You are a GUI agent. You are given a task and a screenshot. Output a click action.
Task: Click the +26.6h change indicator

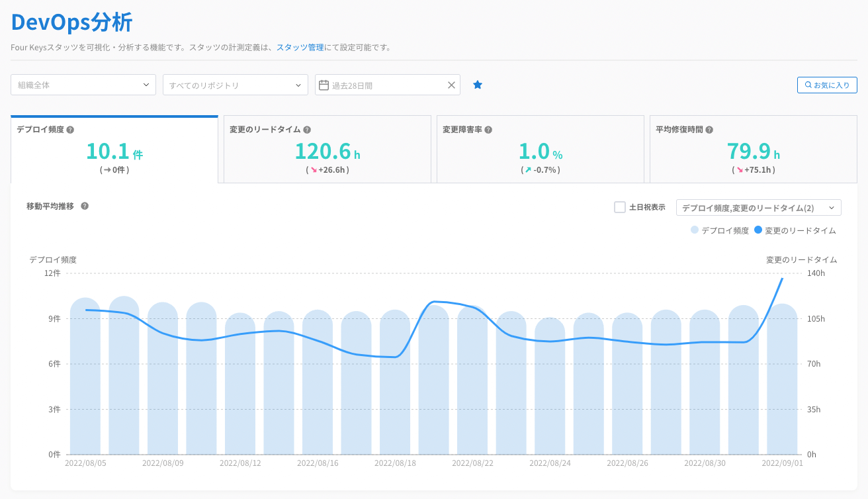point(327,170)
